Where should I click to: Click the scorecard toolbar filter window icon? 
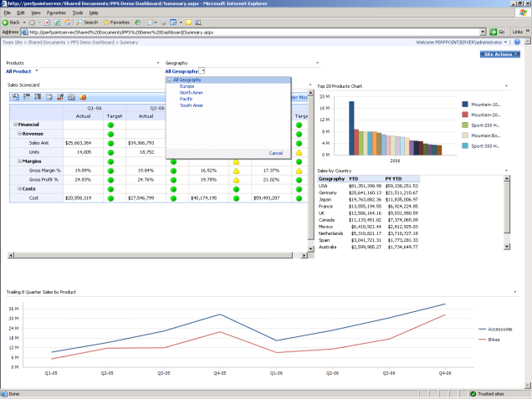tap(49, 97)
